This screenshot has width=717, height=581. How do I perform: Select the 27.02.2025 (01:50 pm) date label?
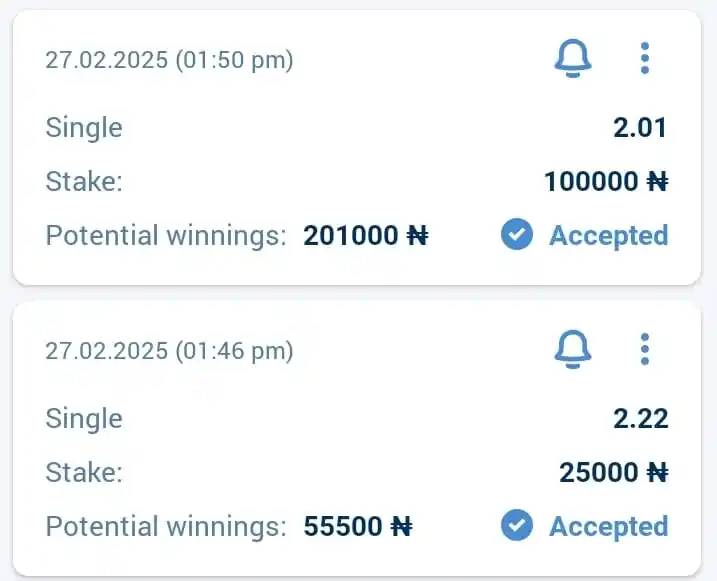169,60
